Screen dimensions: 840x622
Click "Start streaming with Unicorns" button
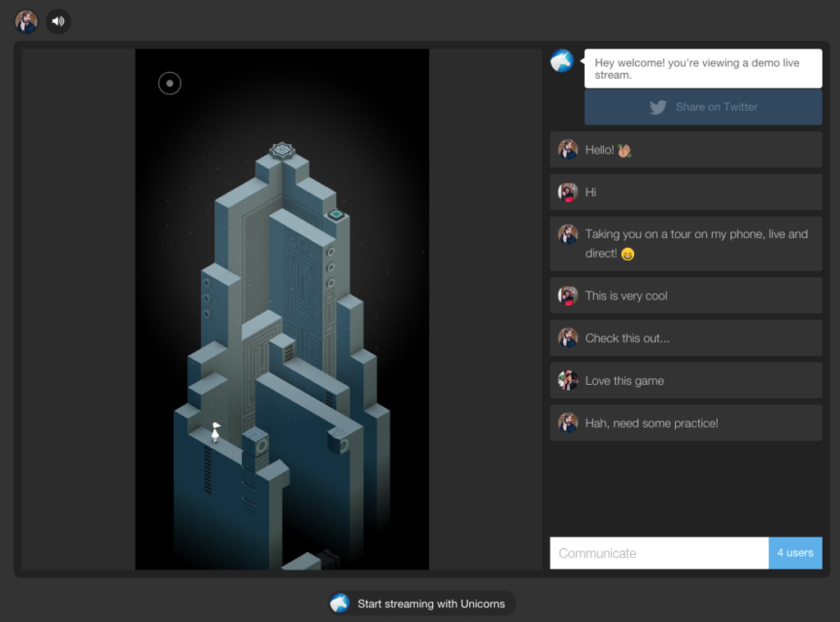coord(422,604)
